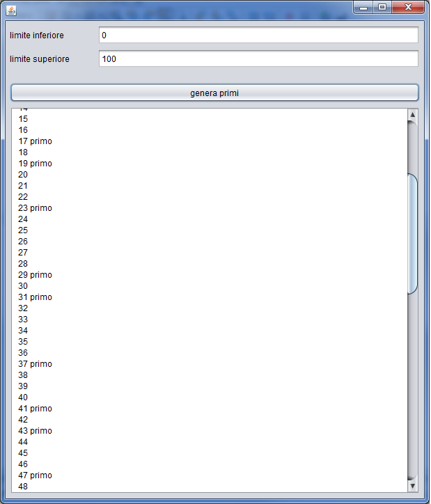This screenshot has height=504, width=431.
Task: Focus the 'limite superiore' field containing 100
Action: [258, 59]
